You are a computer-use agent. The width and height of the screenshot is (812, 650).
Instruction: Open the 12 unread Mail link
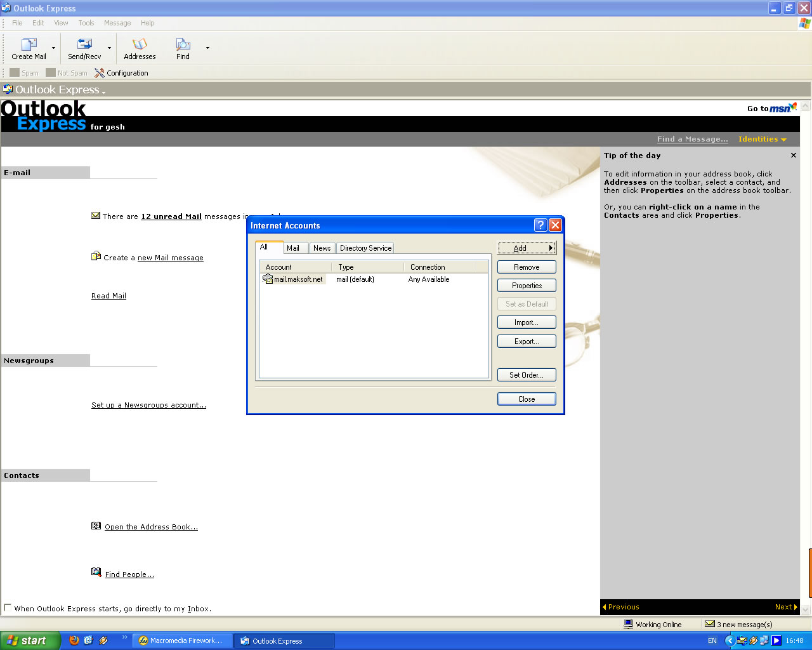pyautogui.click(x=171, y=216)
